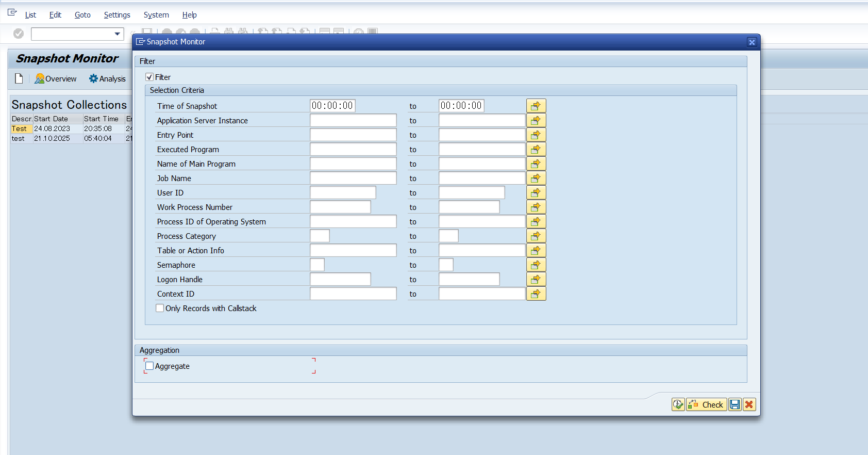Click the Create new document icon
This screenshot has width=868, height=455.
point(19,78)
